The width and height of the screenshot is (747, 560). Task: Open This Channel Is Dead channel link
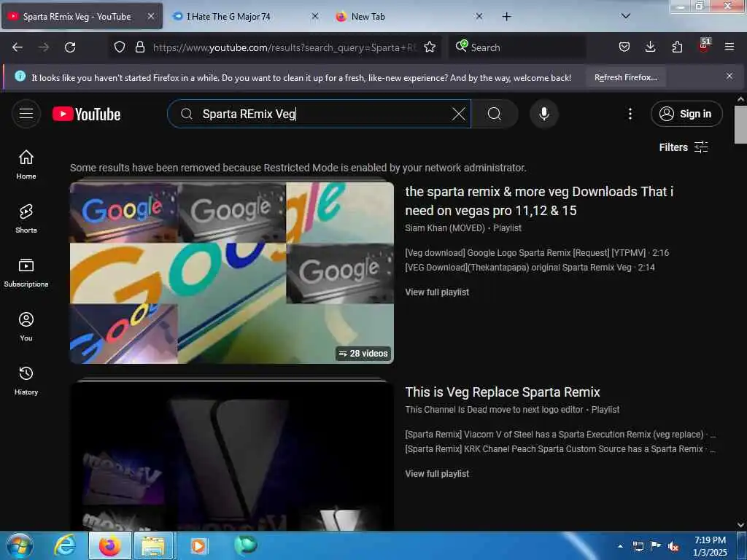click(x=494, y=410)
